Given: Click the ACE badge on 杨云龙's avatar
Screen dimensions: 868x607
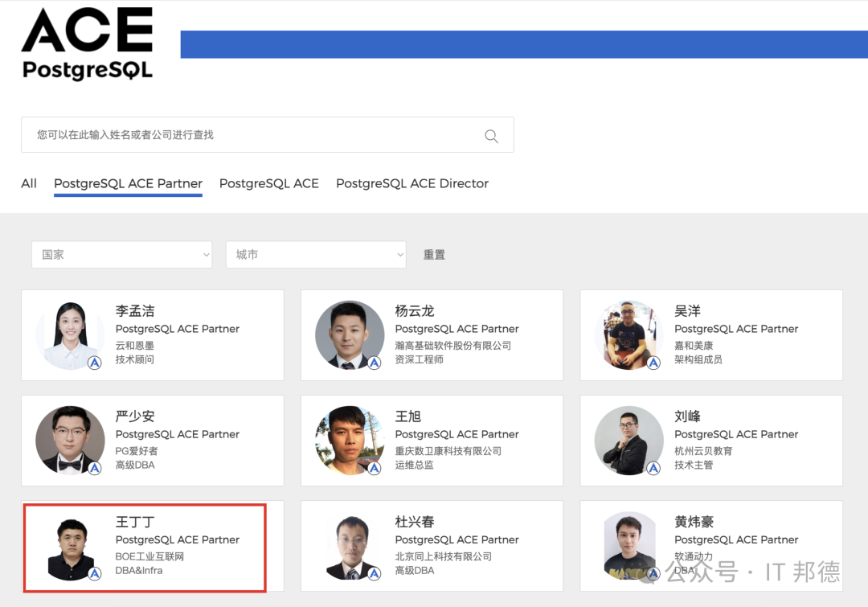Looking at the screenshot, I should [375, 363].
